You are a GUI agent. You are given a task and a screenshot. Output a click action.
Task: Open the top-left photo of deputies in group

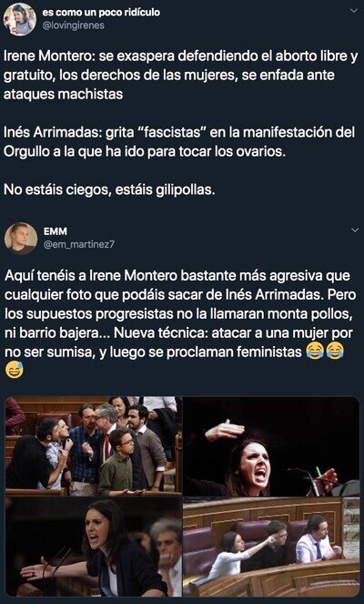click(93, 446)
